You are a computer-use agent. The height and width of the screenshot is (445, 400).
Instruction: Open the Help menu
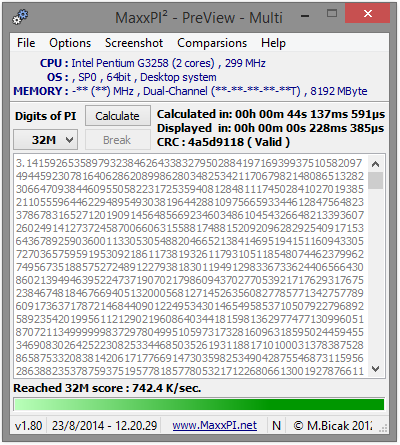click(273, 43)
